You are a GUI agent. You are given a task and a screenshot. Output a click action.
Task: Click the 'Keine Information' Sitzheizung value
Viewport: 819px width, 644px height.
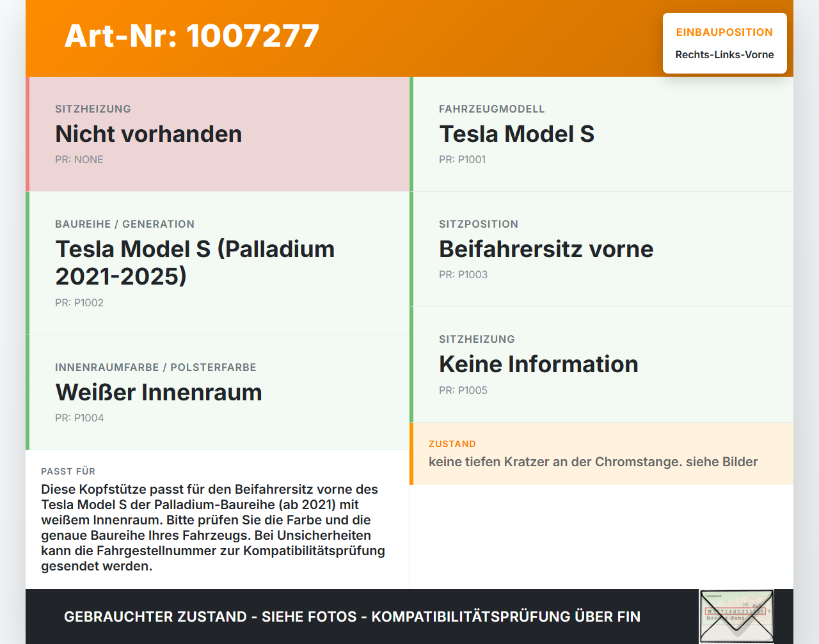539,364
